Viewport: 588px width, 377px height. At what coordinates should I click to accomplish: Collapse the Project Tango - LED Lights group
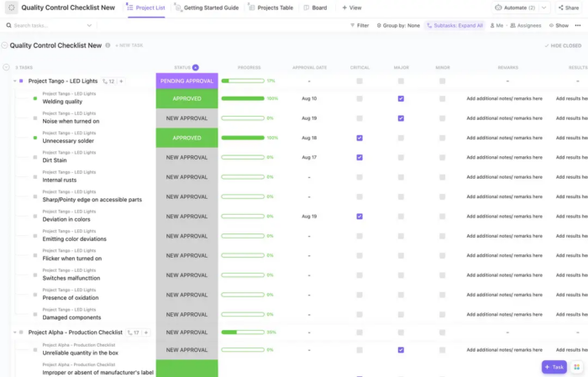(14, 81)
